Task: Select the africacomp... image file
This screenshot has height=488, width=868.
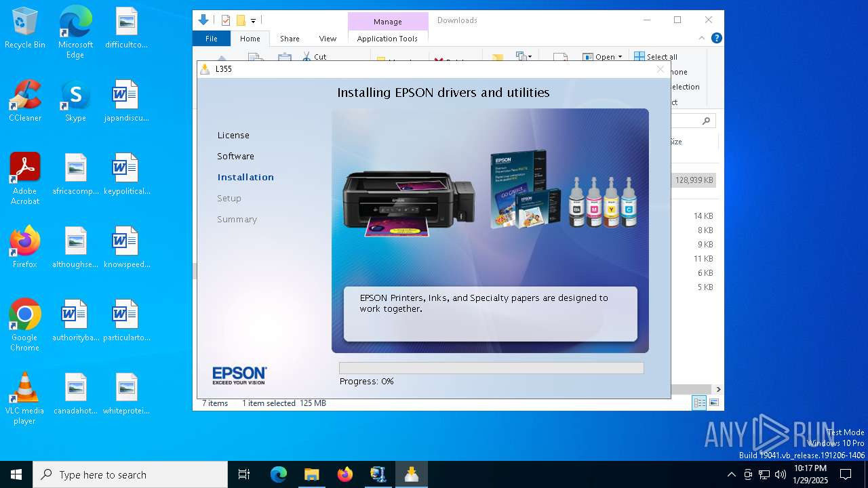Action: [x=75, y=175]
